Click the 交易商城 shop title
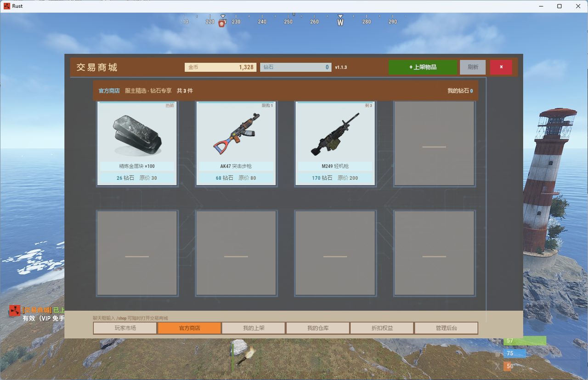 pyautogui.click(x=97, y=68)
